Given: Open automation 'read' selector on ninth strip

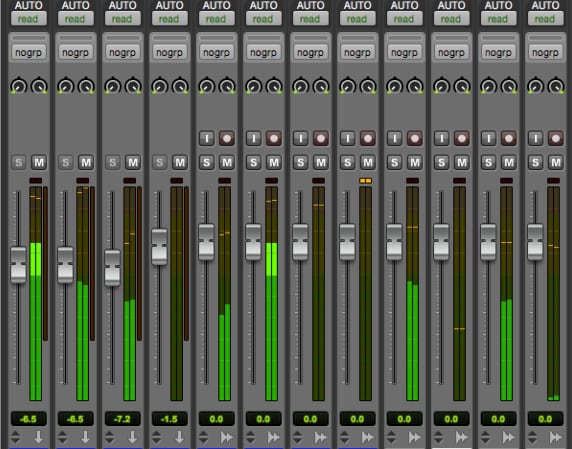Looking at the screenshot, I should pyautogui.click(x=404, y=19).
